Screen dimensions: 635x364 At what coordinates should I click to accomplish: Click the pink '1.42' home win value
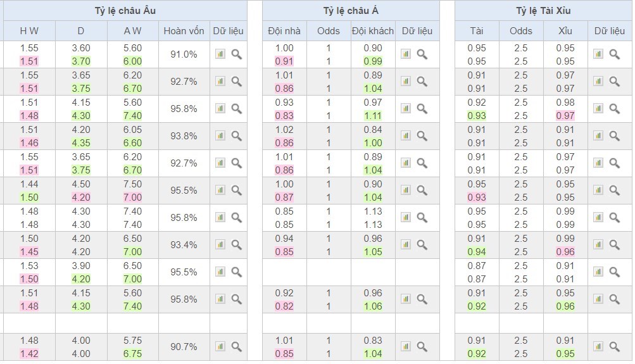tap(29, 353)
